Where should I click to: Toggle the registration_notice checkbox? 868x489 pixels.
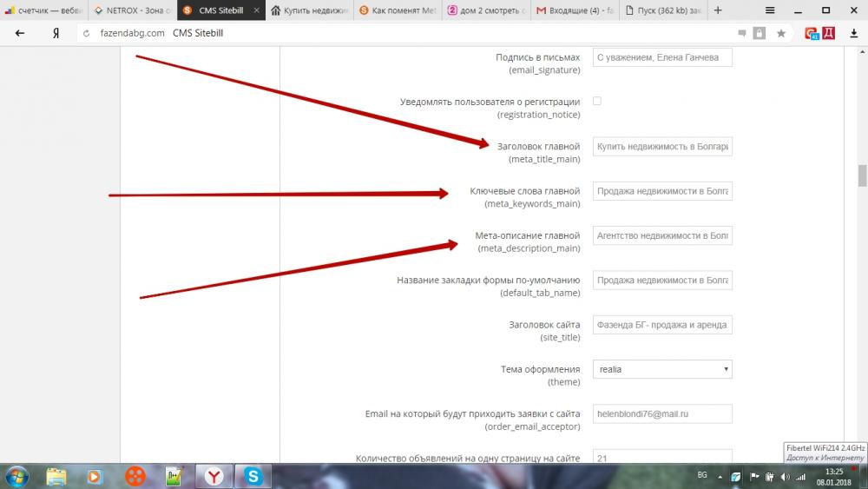coord(597,101)
